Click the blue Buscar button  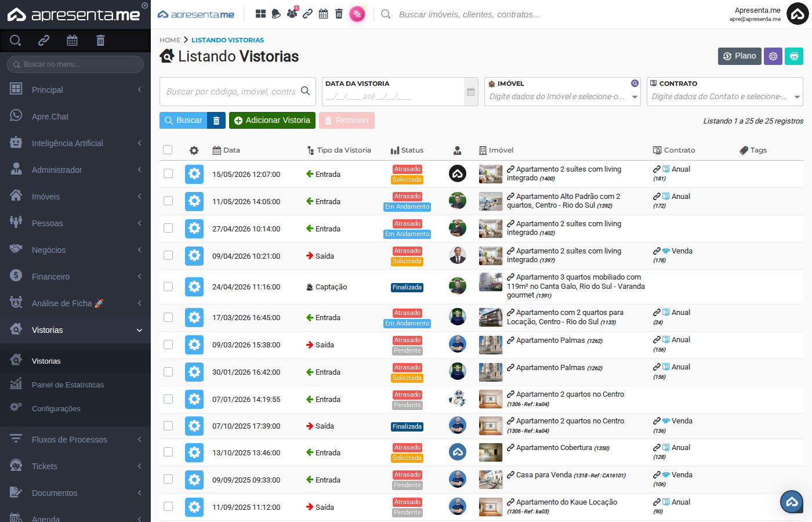click(x=183, y=120)
